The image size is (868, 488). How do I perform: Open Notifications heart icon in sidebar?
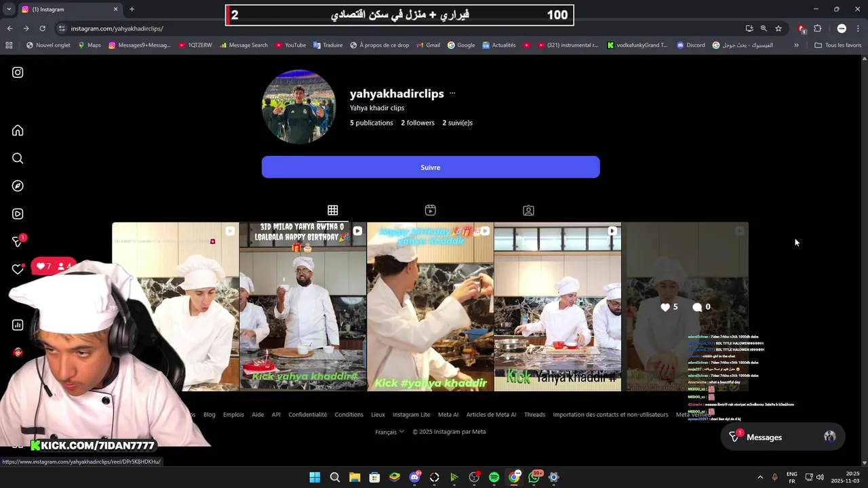coord(18,269)
